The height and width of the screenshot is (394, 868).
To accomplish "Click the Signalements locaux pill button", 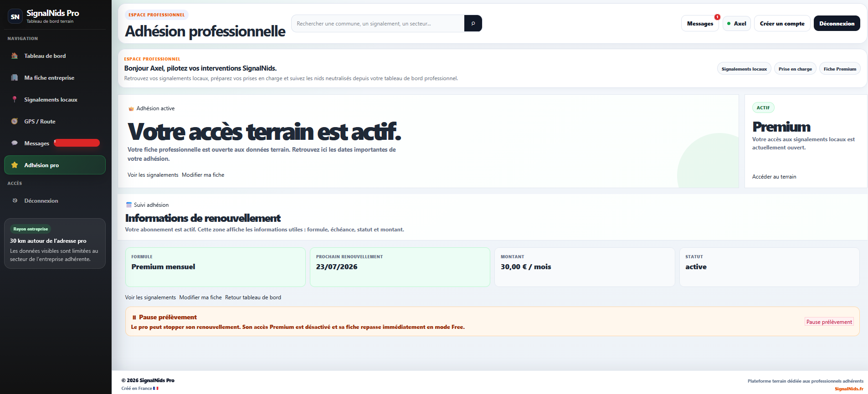I will (x=744, y=69).
